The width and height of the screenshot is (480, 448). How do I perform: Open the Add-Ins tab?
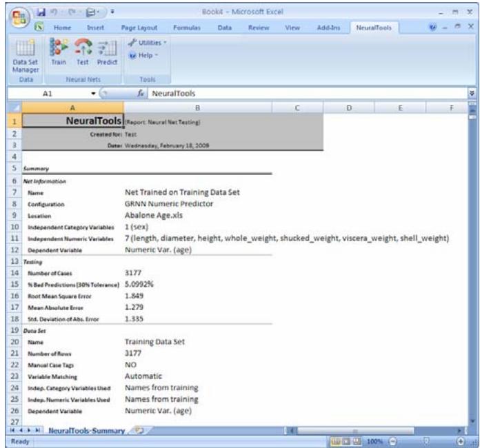pyautogui.click(x=328, y=28)
